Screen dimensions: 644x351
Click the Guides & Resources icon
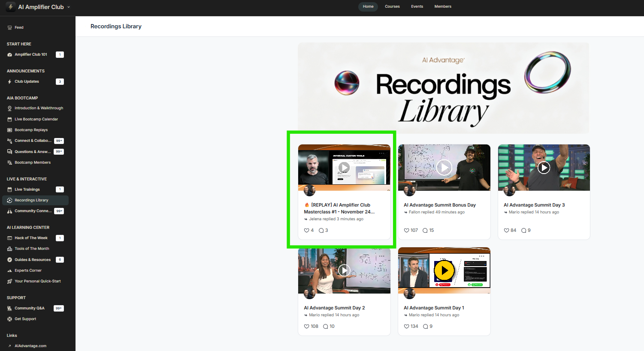pyautogui.click(x=9, y=260)
